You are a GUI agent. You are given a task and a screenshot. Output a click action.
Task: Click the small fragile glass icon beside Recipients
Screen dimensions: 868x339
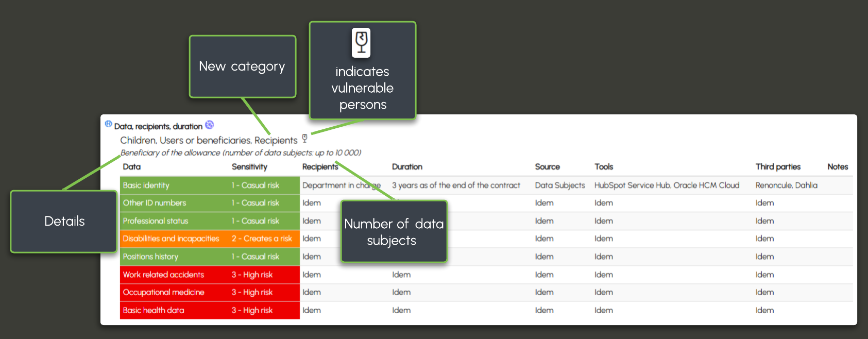point(305,138)
